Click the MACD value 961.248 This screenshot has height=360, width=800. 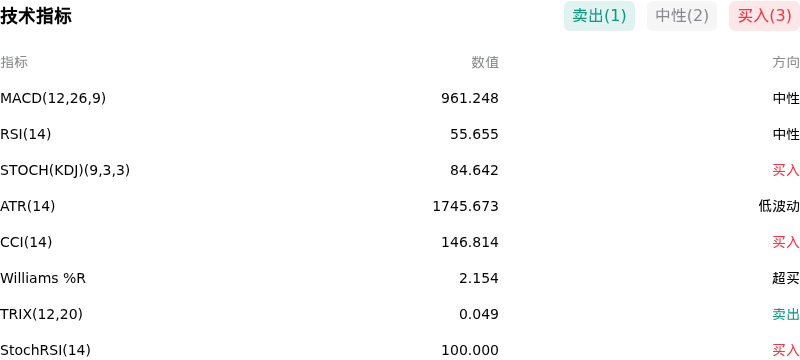click(x=470, y=98)
